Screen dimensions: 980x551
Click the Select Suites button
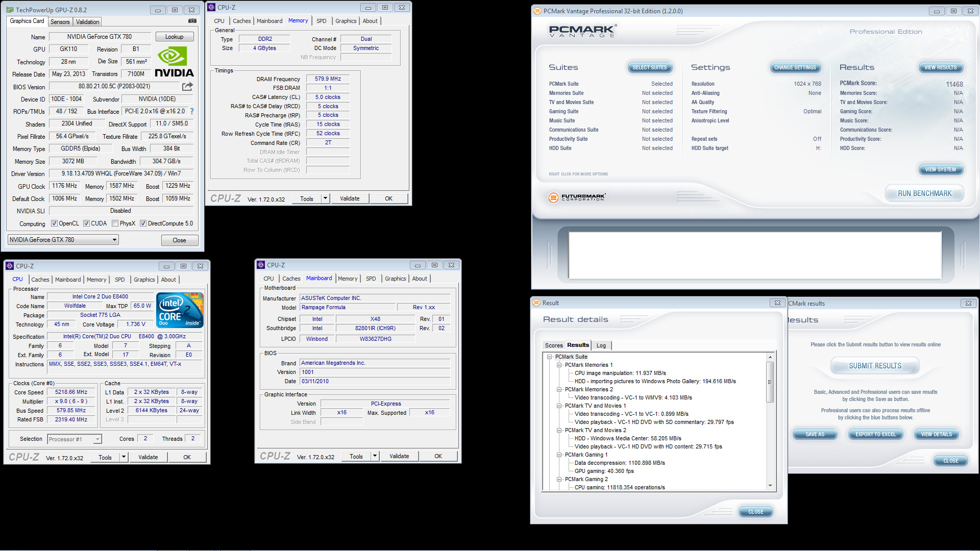(x=650, y=67)
